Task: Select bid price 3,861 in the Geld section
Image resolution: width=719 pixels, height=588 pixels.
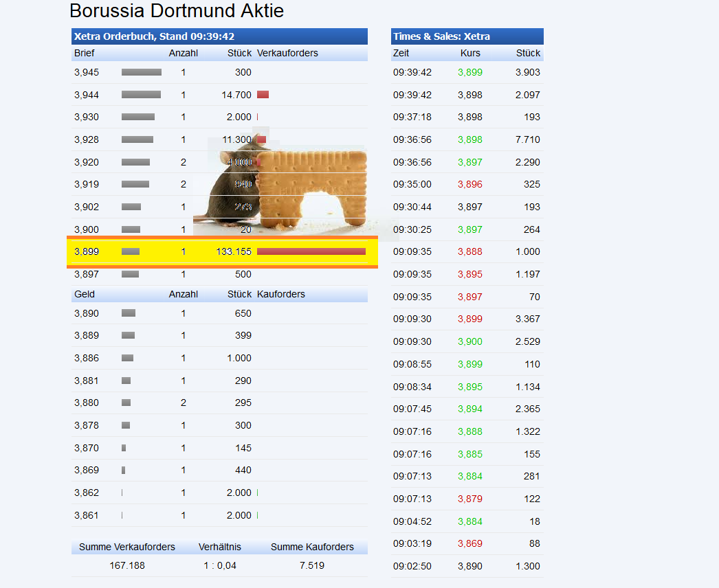Action: (87, 516)
